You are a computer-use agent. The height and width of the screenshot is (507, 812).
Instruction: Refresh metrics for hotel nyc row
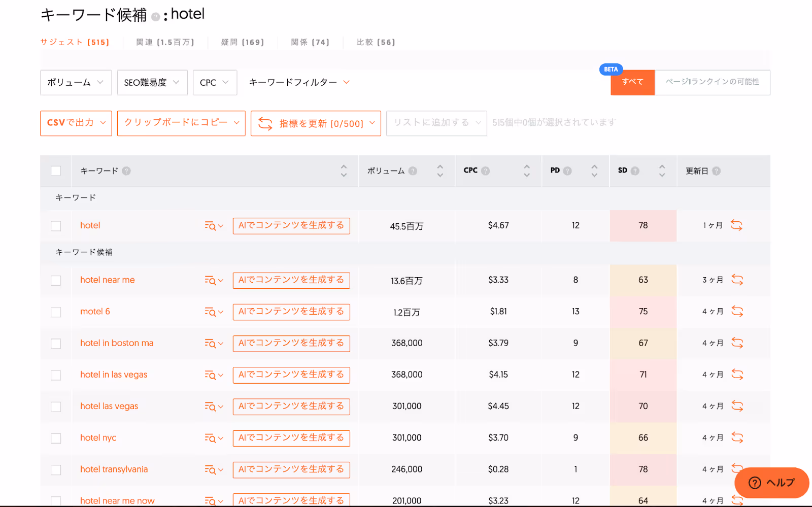tap(737, 437)
